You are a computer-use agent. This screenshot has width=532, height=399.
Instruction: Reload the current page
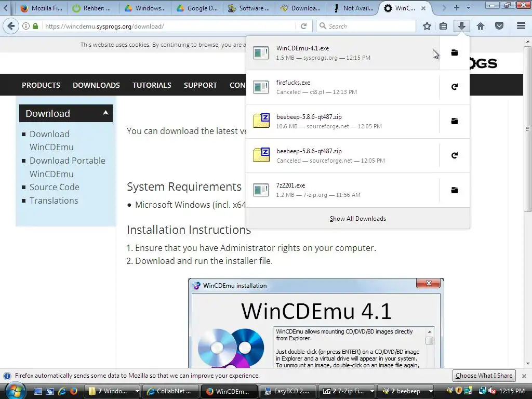pyautogui.click(x=303, y=26)
